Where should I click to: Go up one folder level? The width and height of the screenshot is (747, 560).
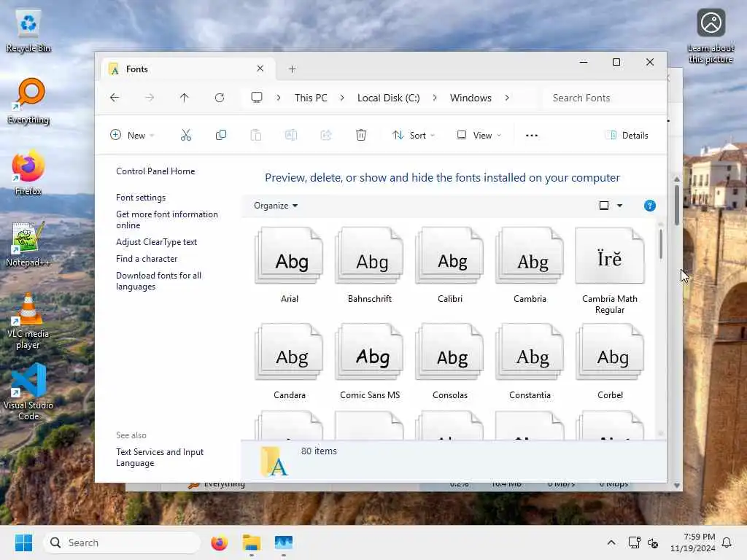[185, 98]
